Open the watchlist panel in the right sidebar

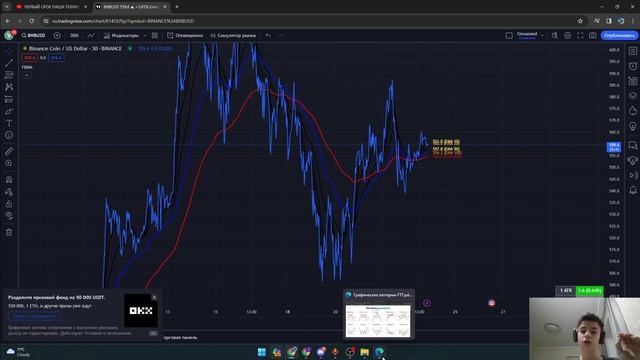click(x=633, y=51)
